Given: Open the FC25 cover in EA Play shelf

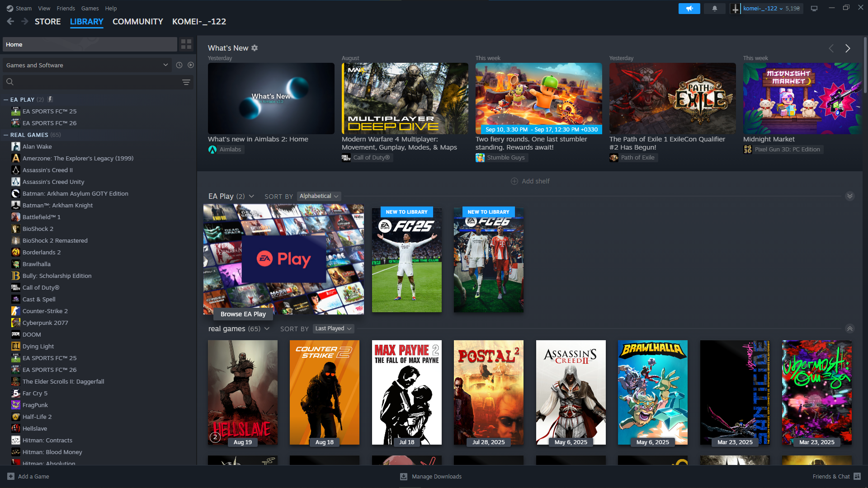Looking at the screenshot, I should pos(407,260).
